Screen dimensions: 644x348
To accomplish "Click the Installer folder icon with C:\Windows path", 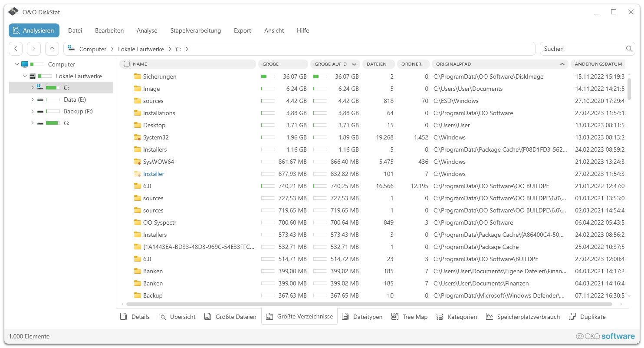I will [138, 174].
